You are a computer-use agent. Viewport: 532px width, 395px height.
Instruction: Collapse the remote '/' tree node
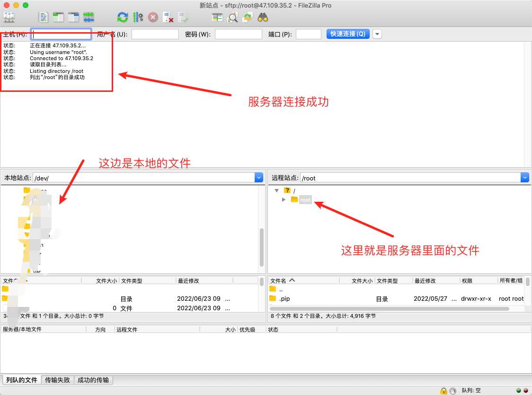tap(277, 190)
